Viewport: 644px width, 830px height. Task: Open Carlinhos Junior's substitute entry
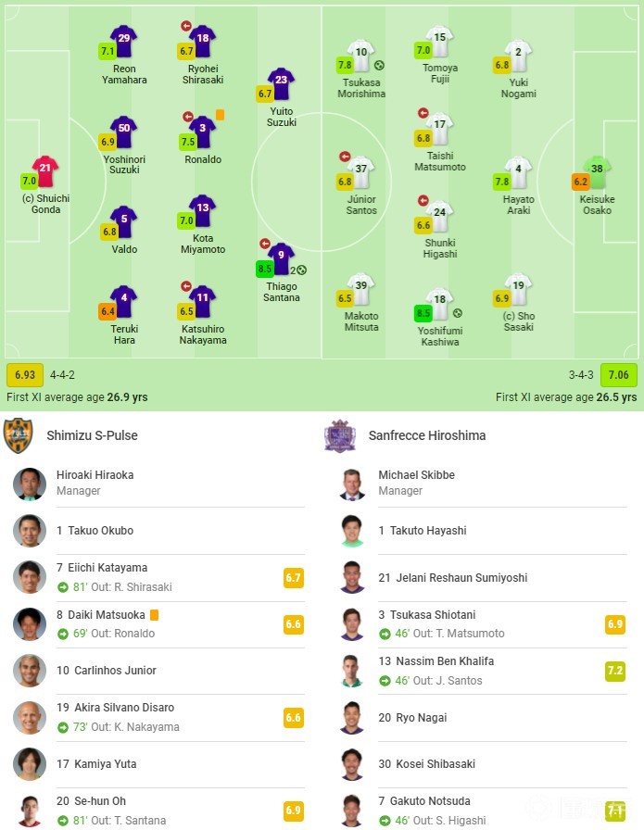click(106, 670)
